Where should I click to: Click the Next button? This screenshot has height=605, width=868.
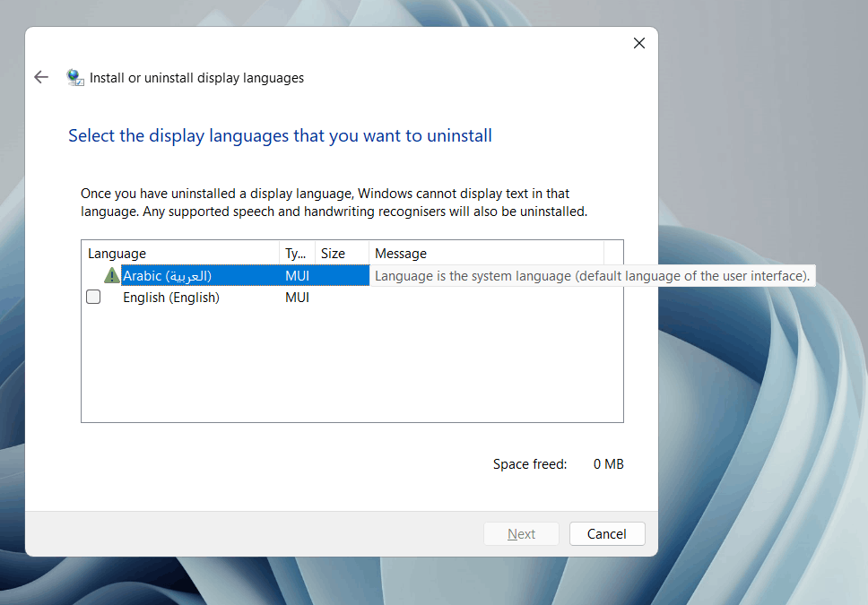click(521, 533)
